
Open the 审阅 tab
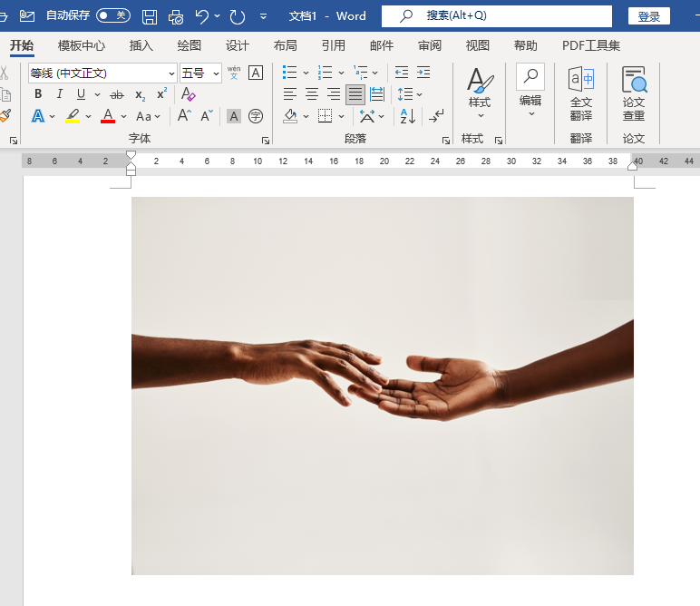tap(430, 45)
